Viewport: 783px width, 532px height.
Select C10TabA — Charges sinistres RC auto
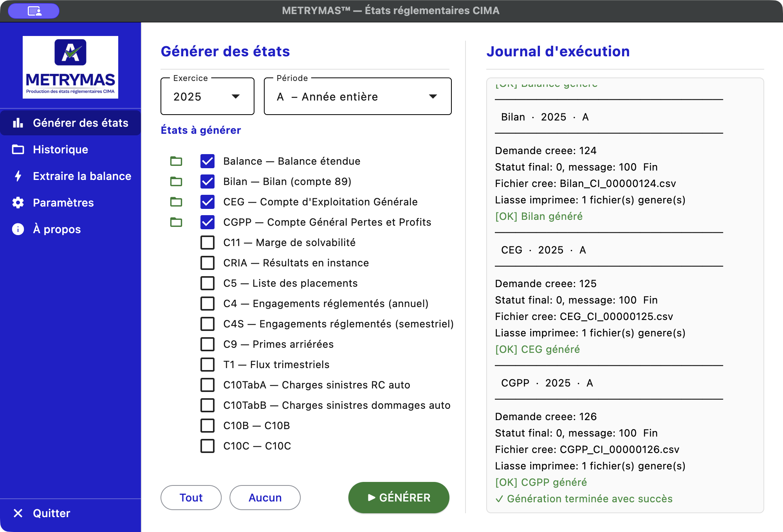coord(207,385)
